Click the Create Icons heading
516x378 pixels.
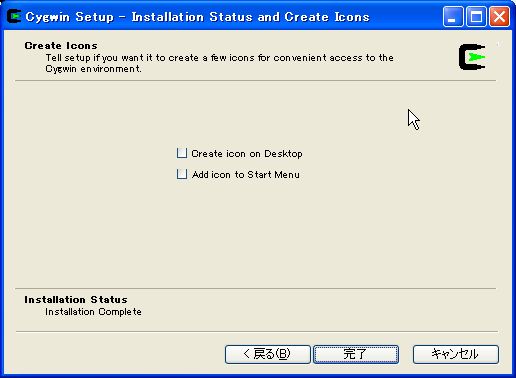pyautogui.click(x=61, y=46)
